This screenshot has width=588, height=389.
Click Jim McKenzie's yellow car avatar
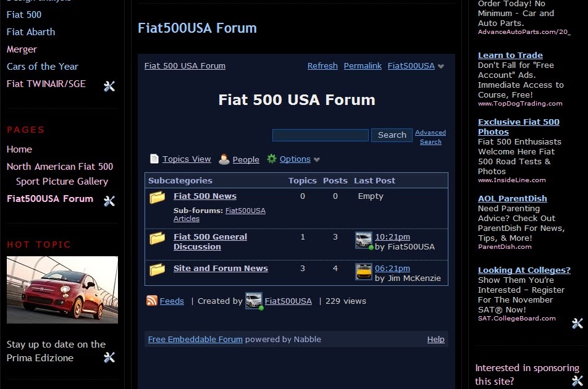click(x=364, y=272)
